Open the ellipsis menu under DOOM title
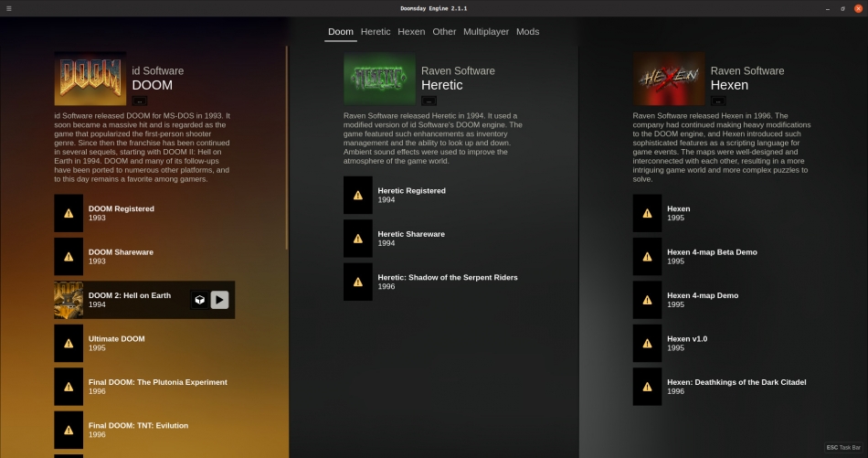Viewport: 868px width, 458px height. (140, 101)
